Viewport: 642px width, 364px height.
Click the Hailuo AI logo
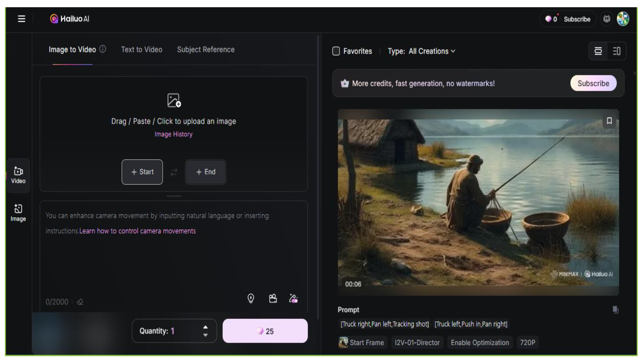tap(69, 19)
